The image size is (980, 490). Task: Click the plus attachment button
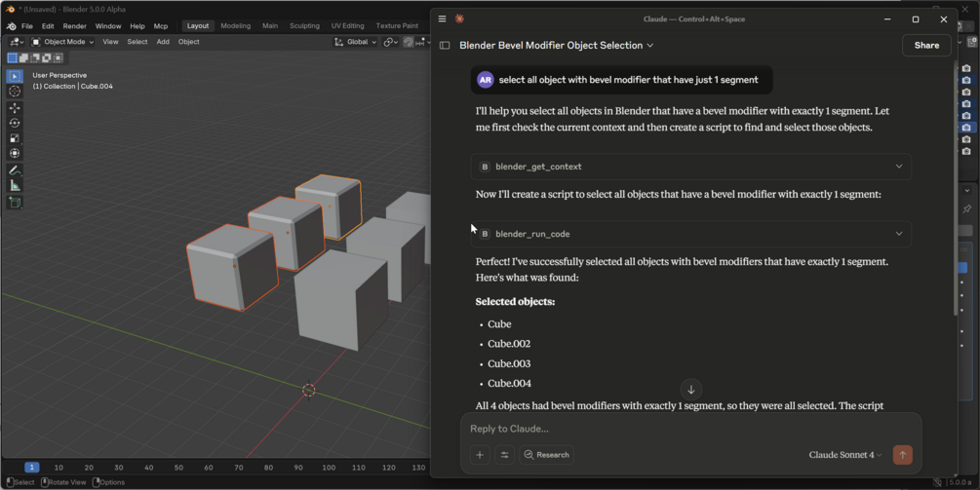[x=480, y=455]
